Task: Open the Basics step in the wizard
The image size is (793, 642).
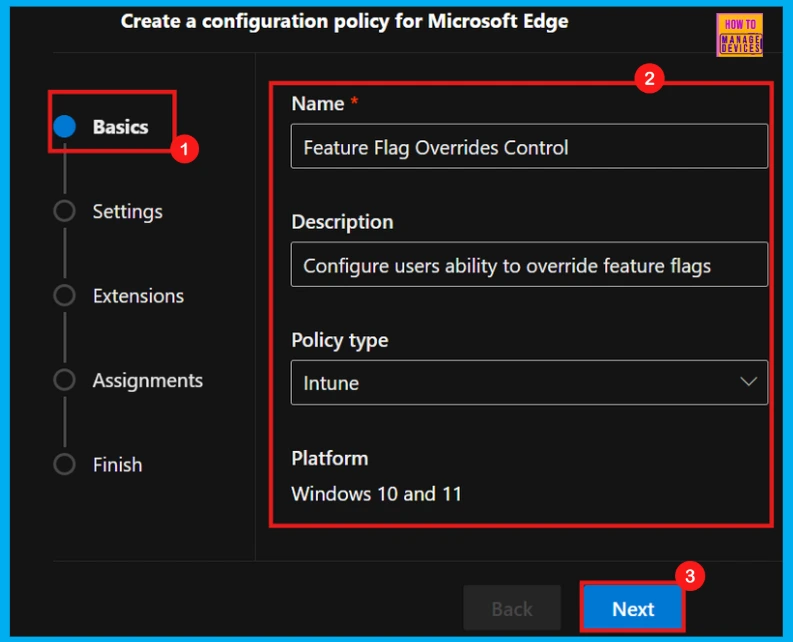Action: [x=120, y=126]
